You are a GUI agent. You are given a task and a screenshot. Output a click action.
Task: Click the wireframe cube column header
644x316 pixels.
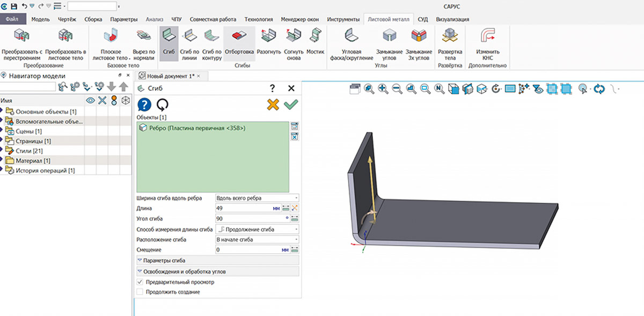click(x=125, y=100)
